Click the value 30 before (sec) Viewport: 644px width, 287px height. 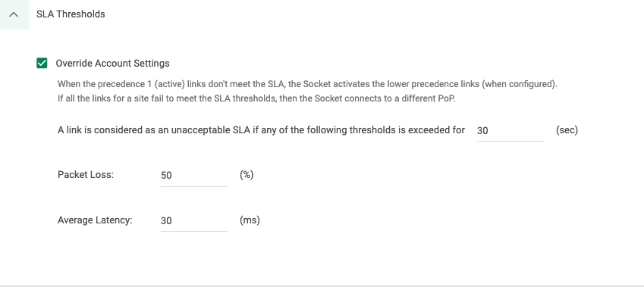pos(482,130)
